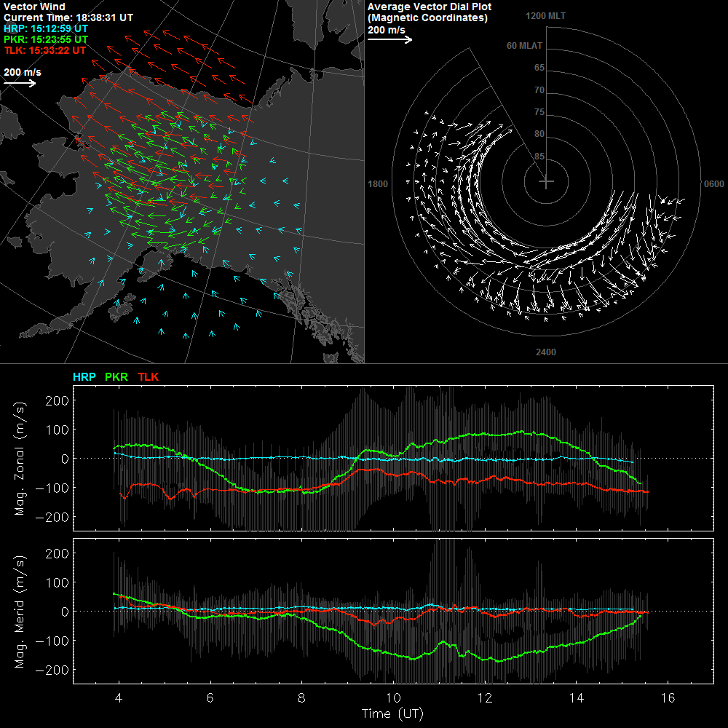
Task: Click the "0" tick on the Mag. Merid axis
Action: coord(65,612)
